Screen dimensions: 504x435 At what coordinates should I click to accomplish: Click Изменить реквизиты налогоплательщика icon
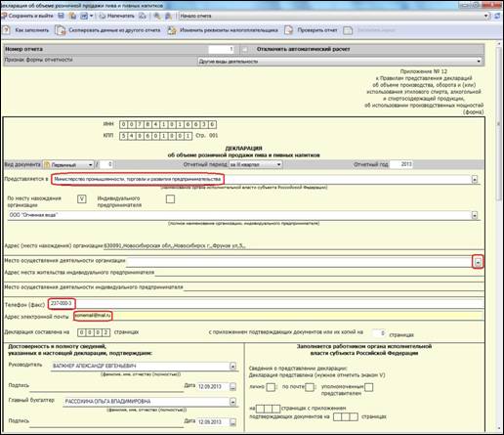tap(172, 30)
